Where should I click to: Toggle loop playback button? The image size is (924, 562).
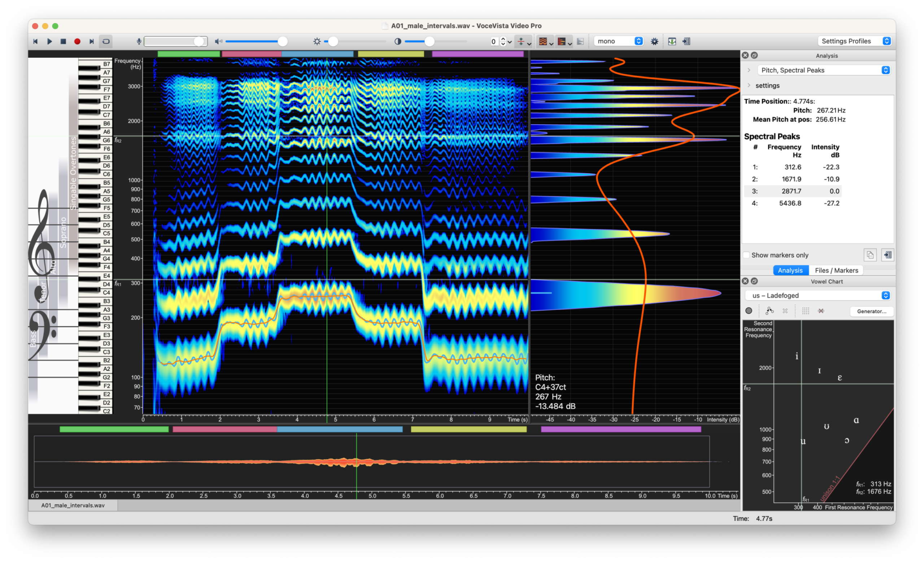pyautogui.click(x=106, y=41)
